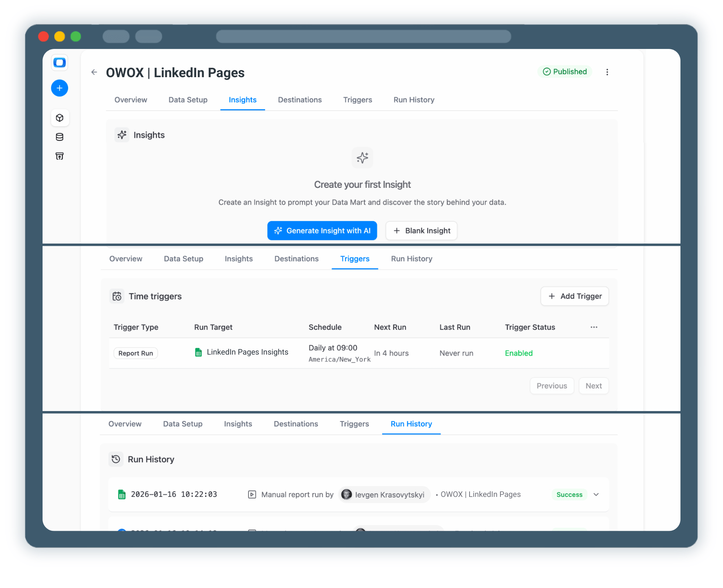Open the three-dot options menu near Published
The height and width of the screenshot is (588, 723).
click(x=607, y=72)
